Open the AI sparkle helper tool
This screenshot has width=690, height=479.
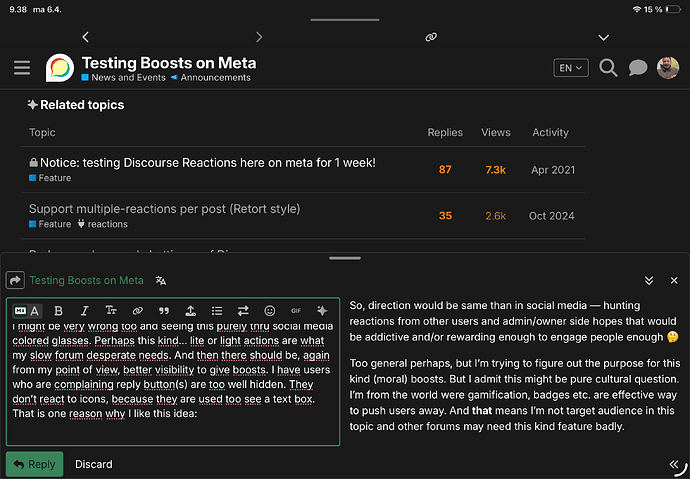322,311
